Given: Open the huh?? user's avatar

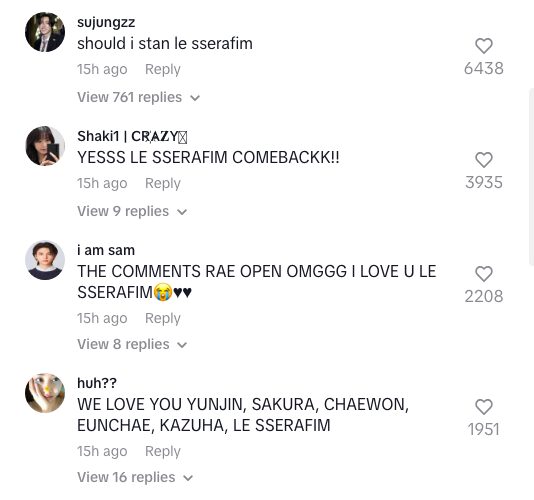Looking at the screenshot, I should tap(45, 393).
